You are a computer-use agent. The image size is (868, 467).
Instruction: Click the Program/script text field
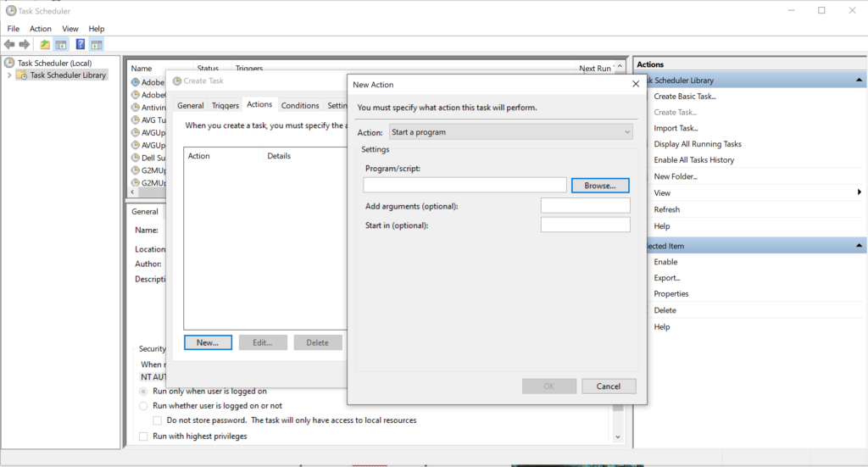click(465, 185)
